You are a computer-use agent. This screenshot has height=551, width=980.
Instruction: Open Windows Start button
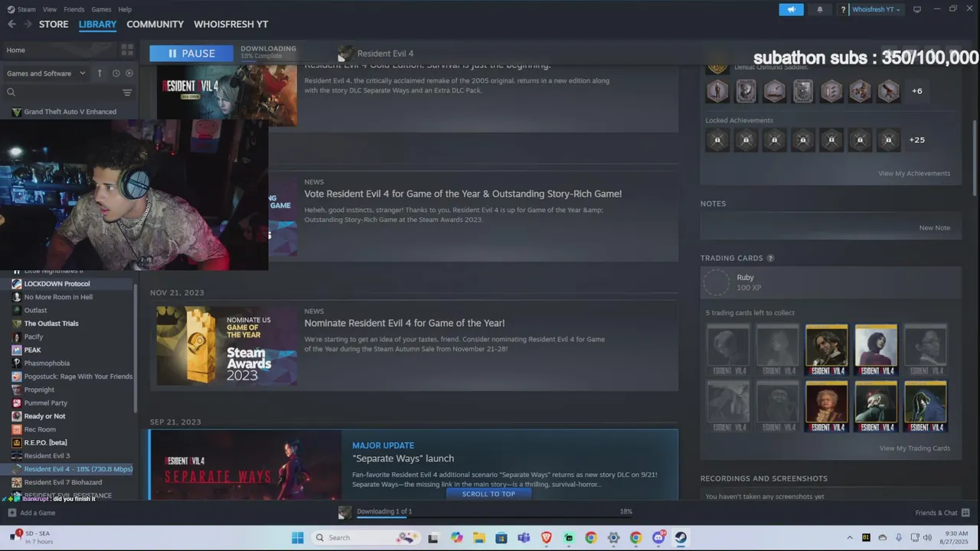click(297, 538)
